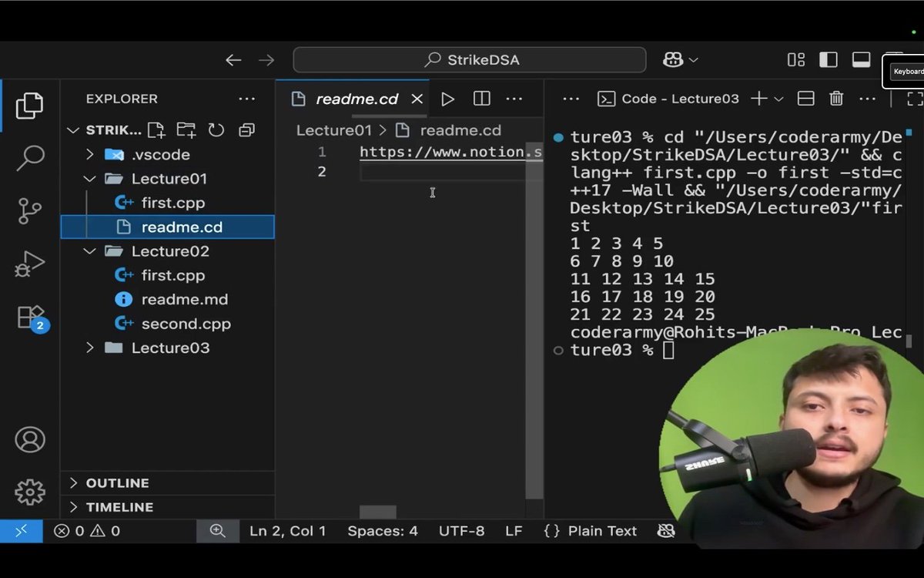Open the Copilot dropdown chevron
Screen dimensions: 924x578
click(694, 59)
